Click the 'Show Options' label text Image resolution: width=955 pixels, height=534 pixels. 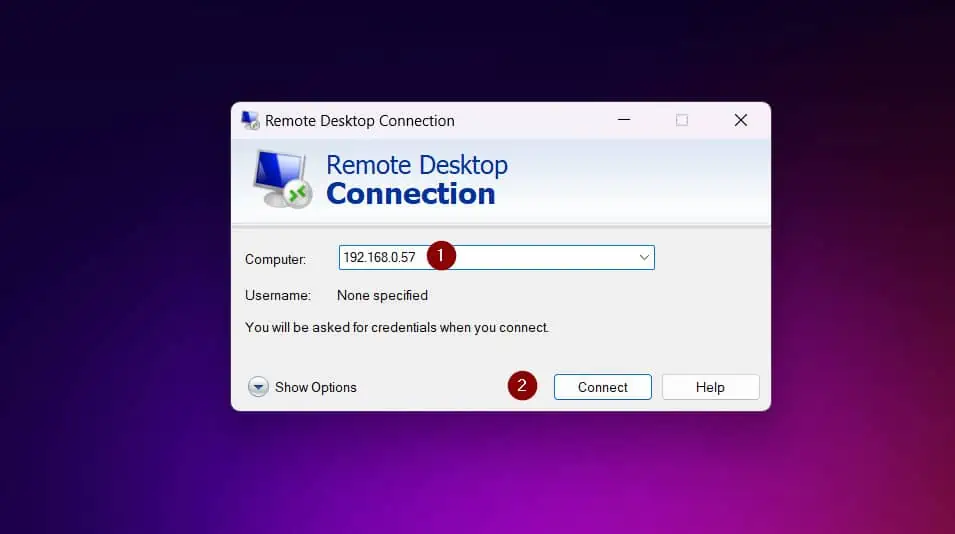click(315, 387)
